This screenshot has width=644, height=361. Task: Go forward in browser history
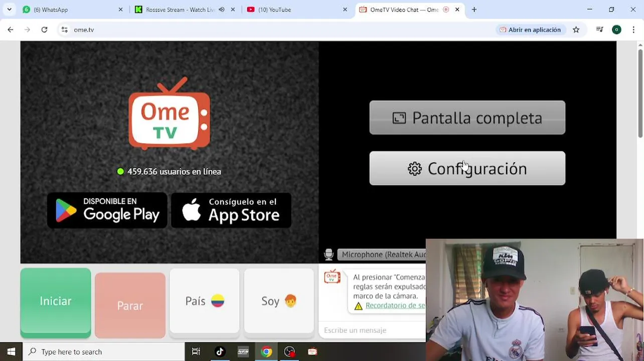[x=27, y=30]
